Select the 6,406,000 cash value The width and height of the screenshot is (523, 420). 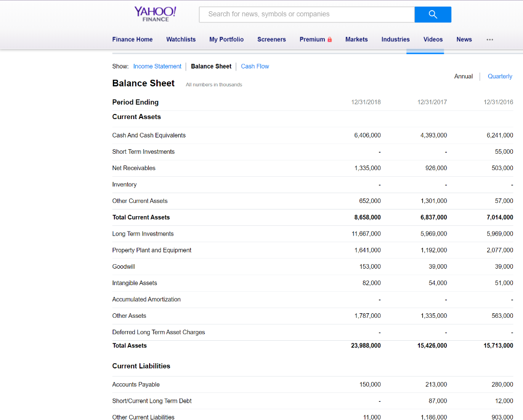(367, 135)
